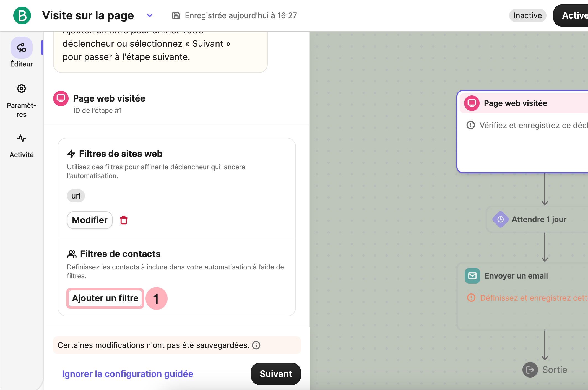
Task: Click the save disk icon
Action: point(176,15)
